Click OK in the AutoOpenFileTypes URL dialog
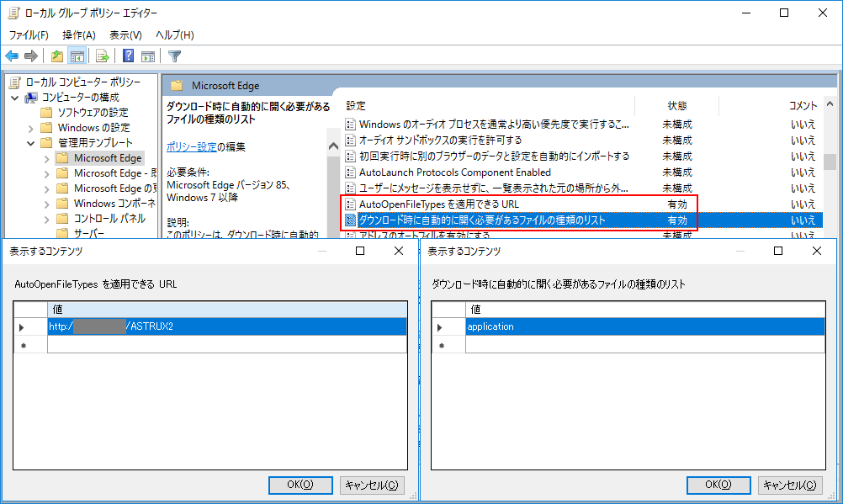This screenshot has width=843, height=504. (x=300, y=485)
